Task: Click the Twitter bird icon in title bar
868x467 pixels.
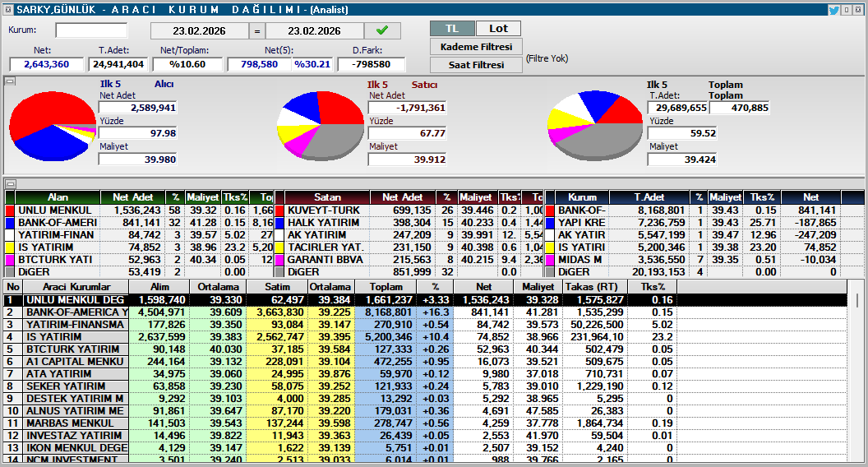Action: coord(833,9)
